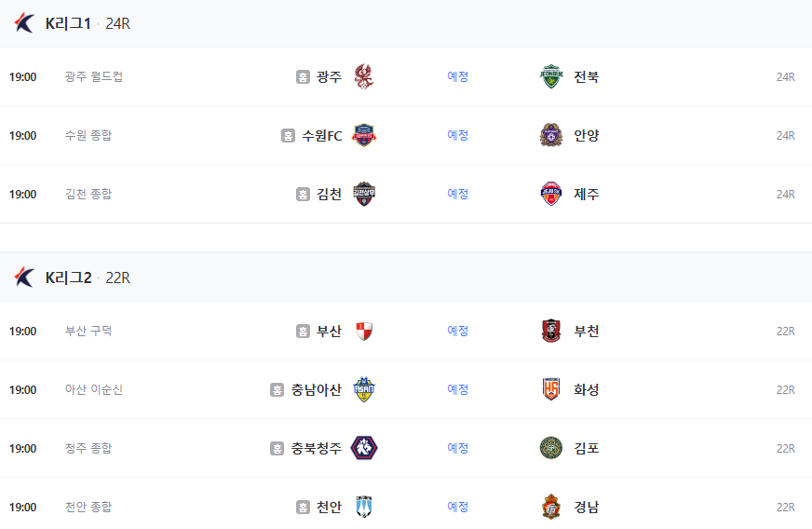Click the 부산 red-white shield logo

(x=364, y=331)
